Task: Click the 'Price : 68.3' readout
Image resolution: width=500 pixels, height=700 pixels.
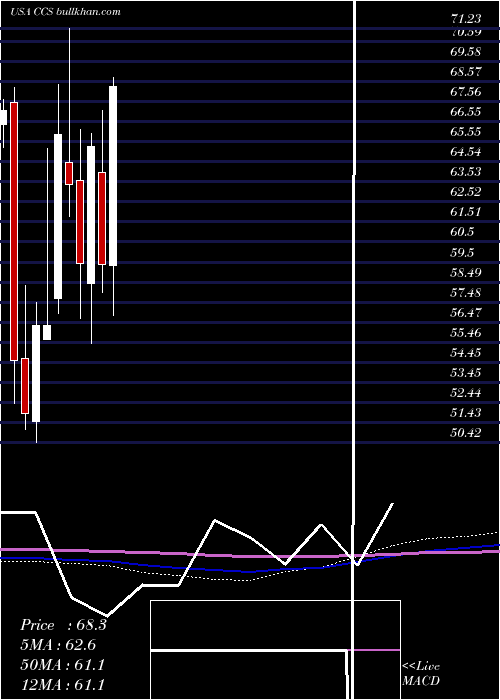Action: pyautogui.click(x=63, y=625)
